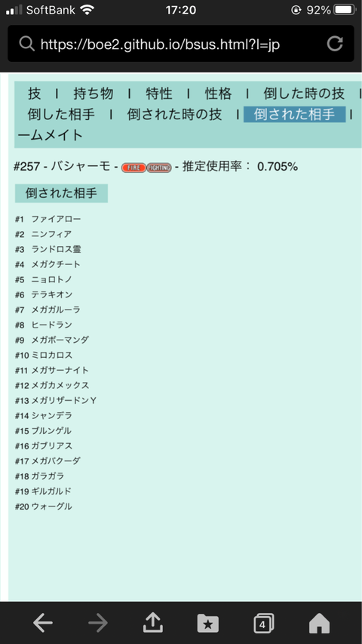This screenshot has width=362, height=644.
Task: Tap the search magnifier icon in address bar
Action: [26, 44]
